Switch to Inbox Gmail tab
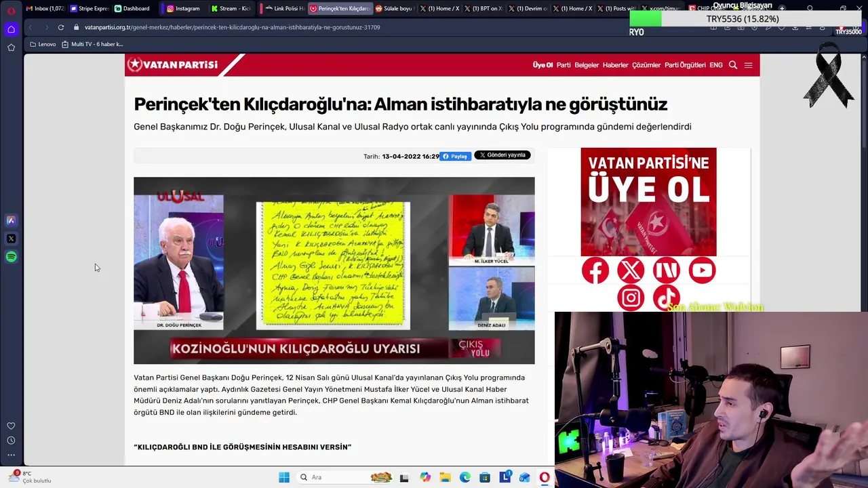 point(45,8)
